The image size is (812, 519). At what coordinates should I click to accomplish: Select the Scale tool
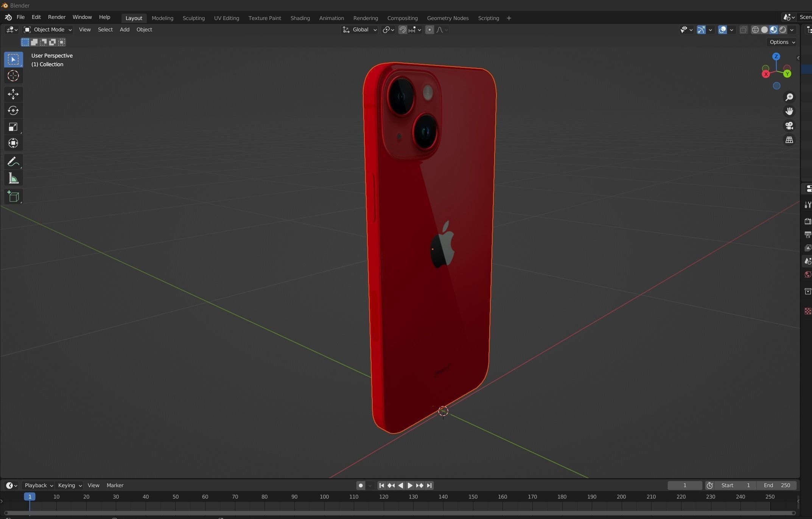coord(13,127)
